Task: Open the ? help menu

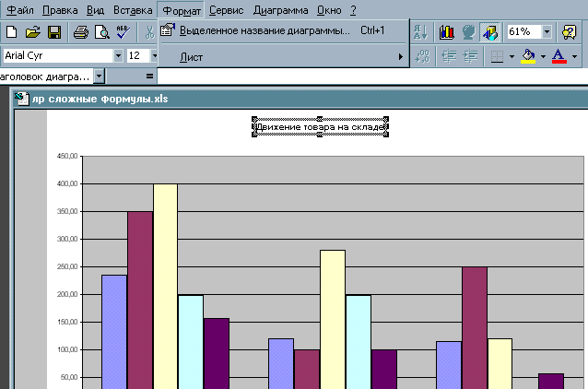Action: (x=353, y=10)
